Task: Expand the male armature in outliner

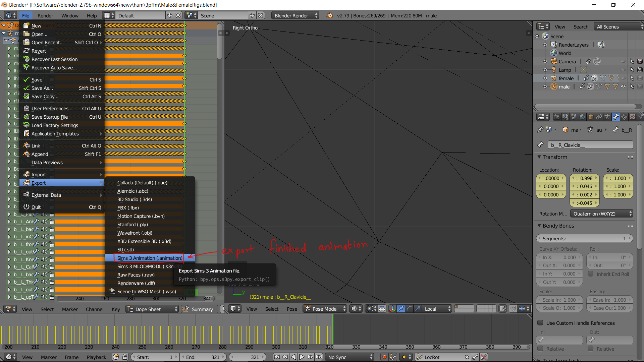Action: click(545, 86)
